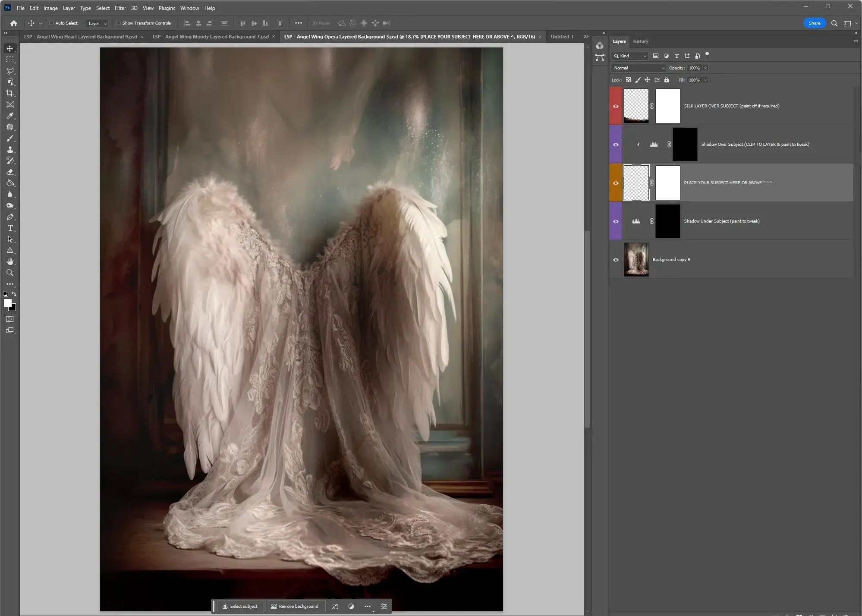This screenshot has height=616, width=862.
Task: Select the Eraser tool
Action: 10,172
